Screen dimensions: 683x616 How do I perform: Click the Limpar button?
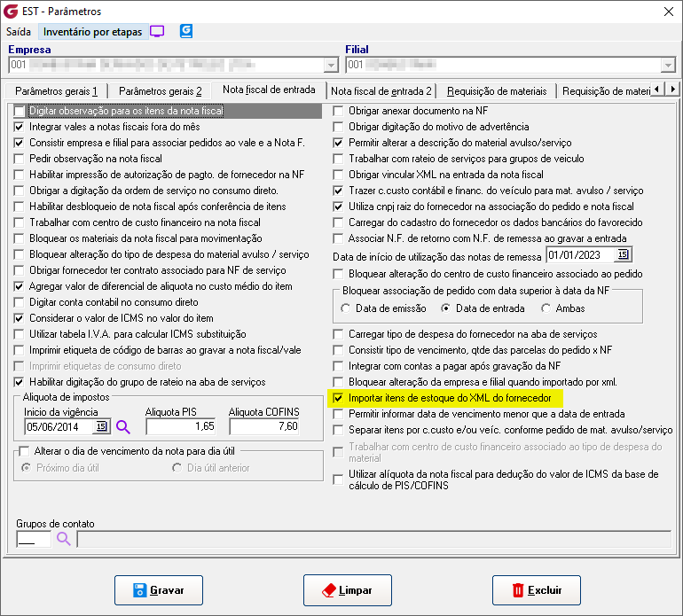348,590
